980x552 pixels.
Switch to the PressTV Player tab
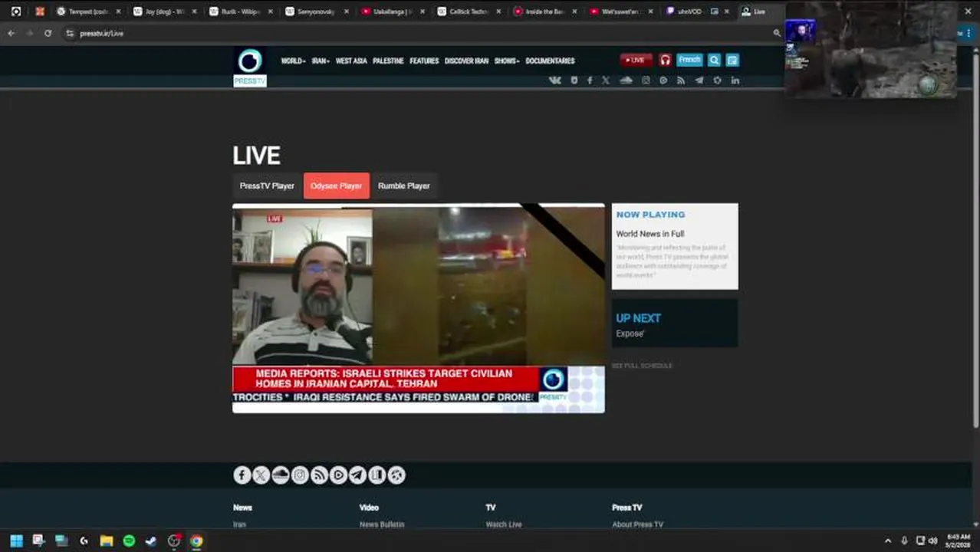pos(267,186)
